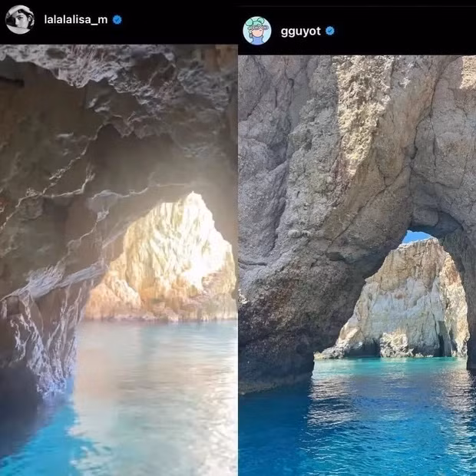Viewport: 476px width, 476px height.
Task: Click the verified badge beside lalalalisa_m
Action: [x=117, y=19]
